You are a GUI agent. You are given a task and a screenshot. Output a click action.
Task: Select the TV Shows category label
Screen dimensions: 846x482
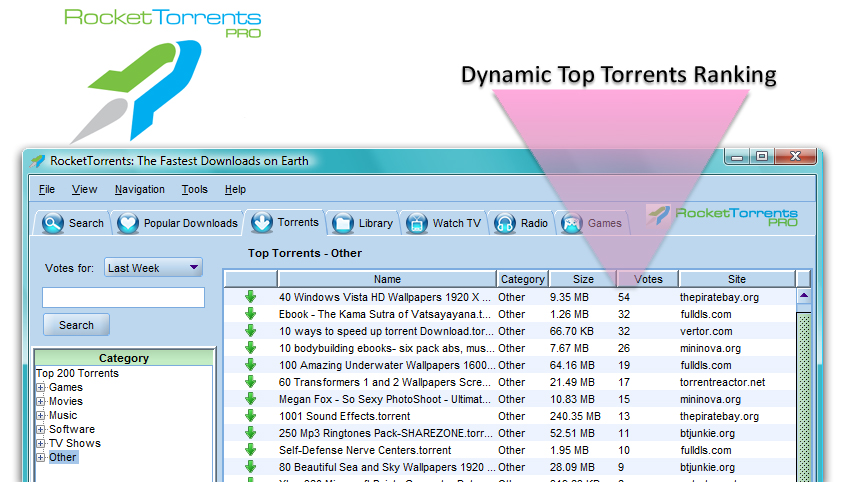[74, 444]
